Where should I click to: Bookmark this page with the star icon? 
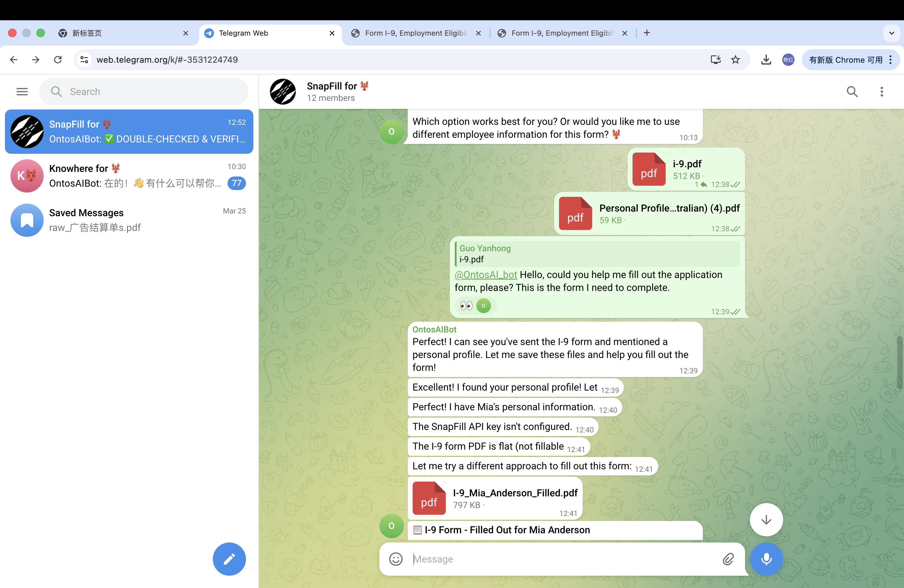coord(735,60)
